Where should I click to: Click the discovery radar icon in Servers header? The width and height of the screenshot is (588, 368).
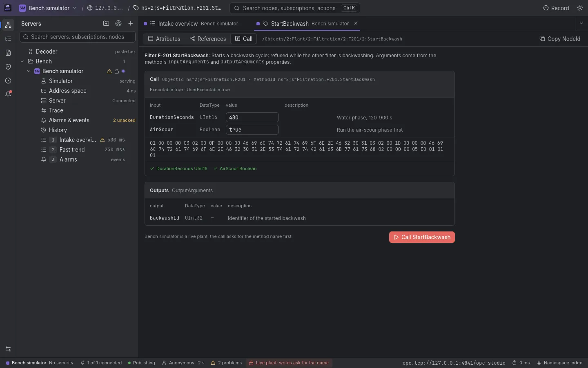[x=118, y=24]
